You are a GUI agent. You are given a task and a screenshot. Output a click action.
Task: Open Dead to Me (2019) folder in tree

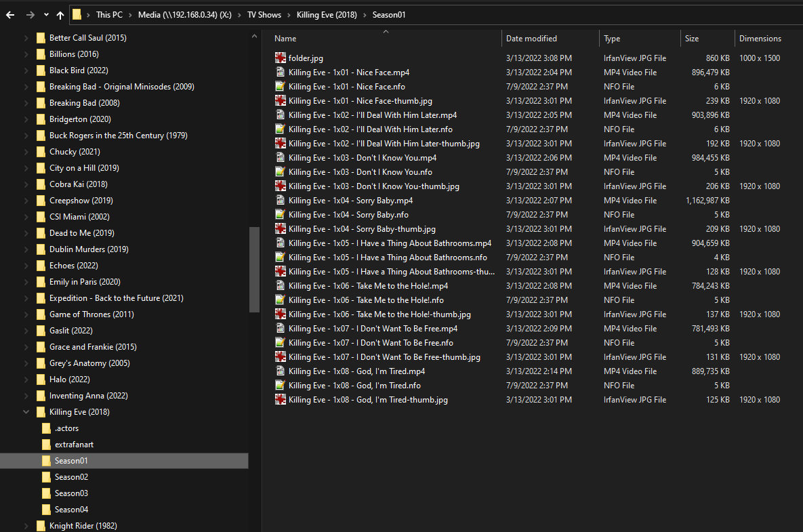point(81,232)
